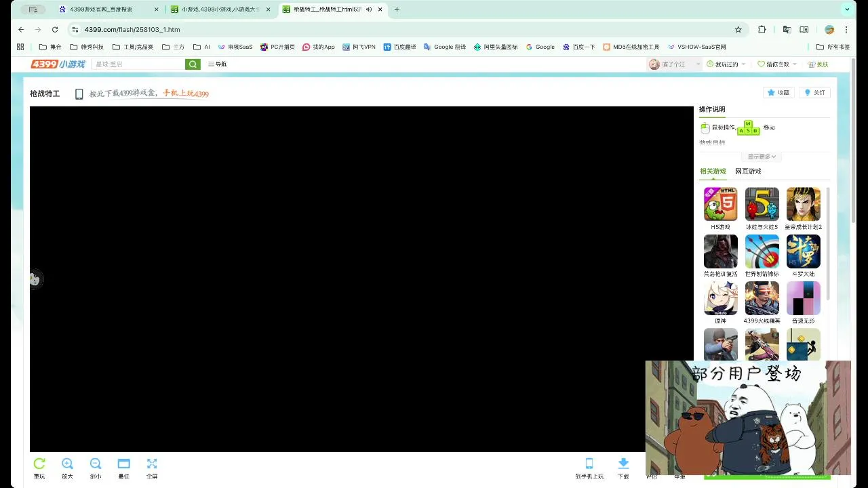Toggle the 关灯 lights-off button
The height and width of the screenshot is (488, 868).
click(x=814, y=93)
